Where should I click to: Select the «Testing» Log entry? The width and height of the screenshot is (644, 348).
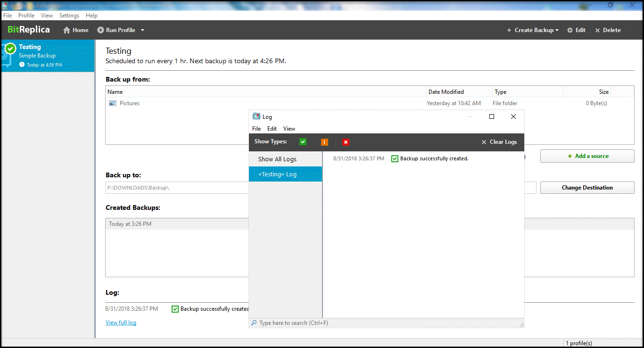point(286,174)
